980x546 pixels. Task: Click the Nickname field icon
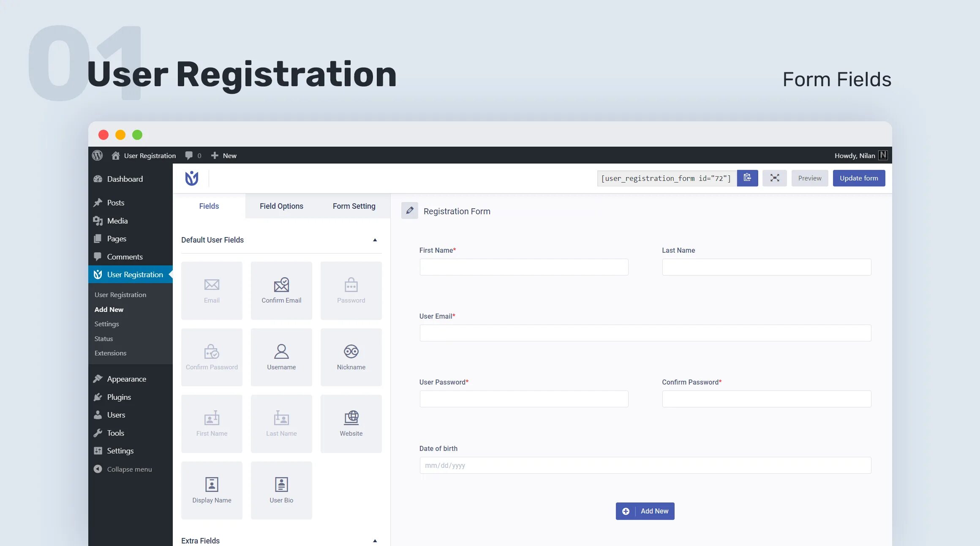(350, 350)
